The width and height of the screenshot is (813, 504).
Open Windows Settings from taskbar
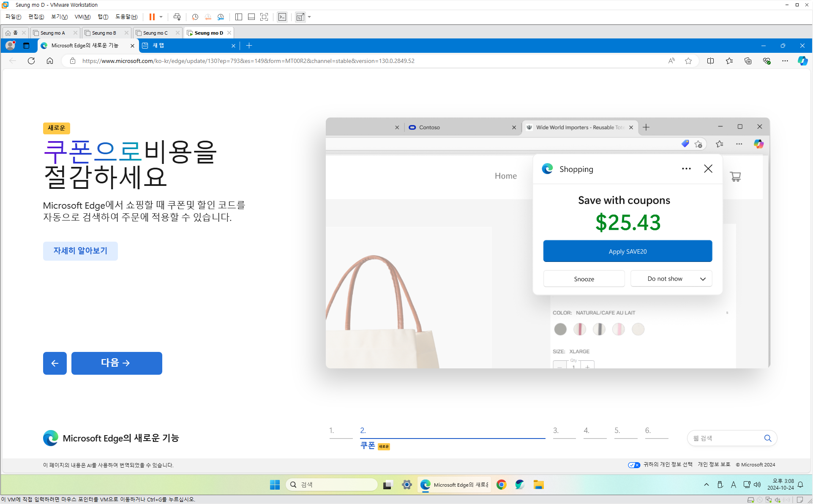point(407,485)
